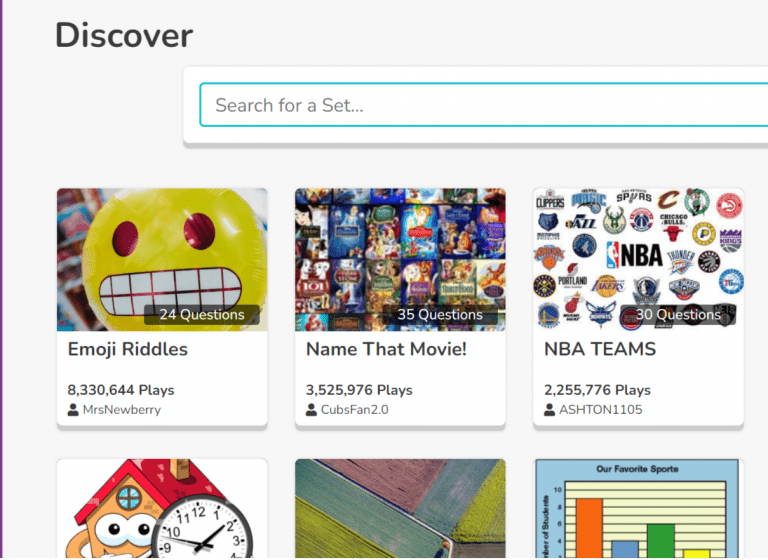768x560 pixels.
Task: Select the 'NBA TEAMS' set title
Action: (x=600, y=349)
